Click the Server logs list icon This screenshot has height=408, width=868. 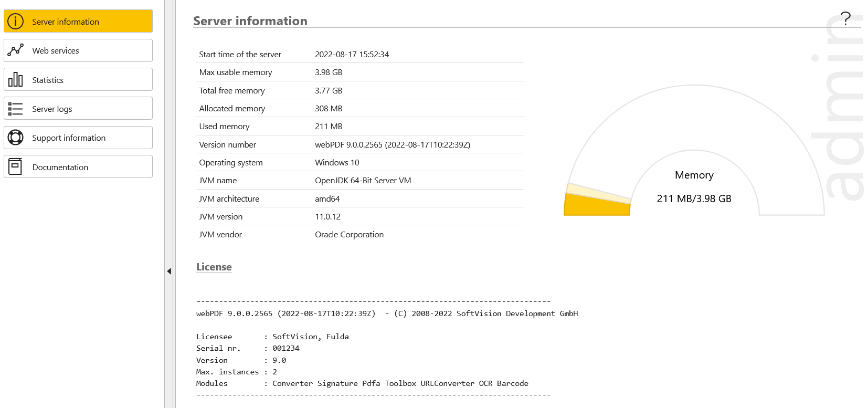pos(16,109)
